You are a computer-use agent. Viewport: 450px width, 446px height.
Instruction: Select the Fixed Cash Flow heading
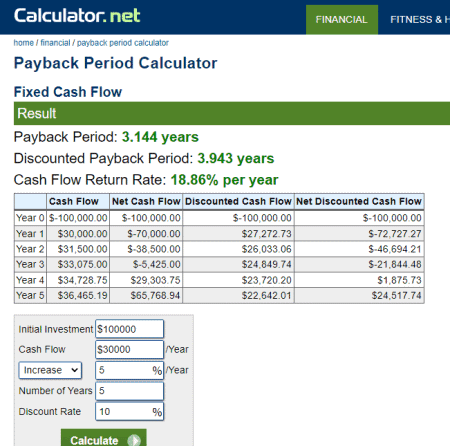pos(68,92)
